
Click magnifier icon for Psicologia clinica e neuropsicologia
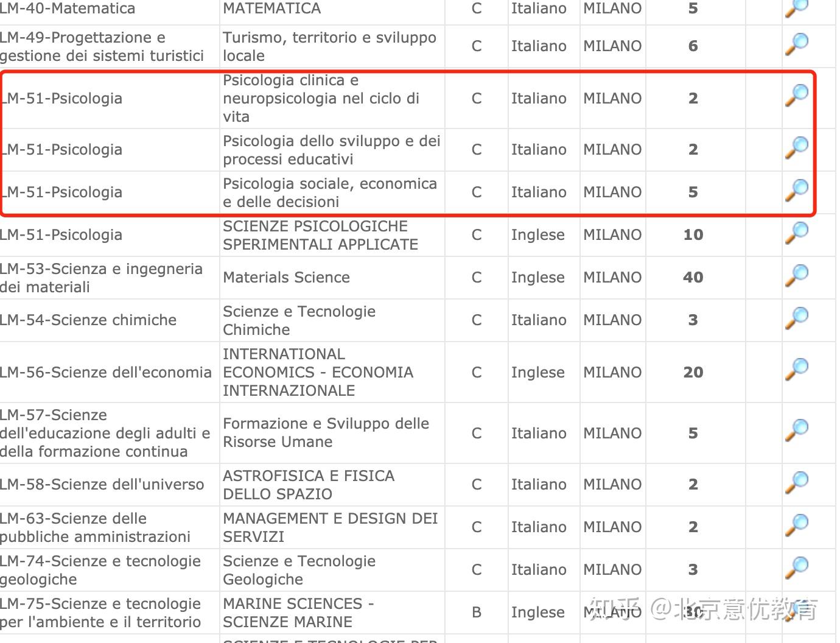[796, 96]
